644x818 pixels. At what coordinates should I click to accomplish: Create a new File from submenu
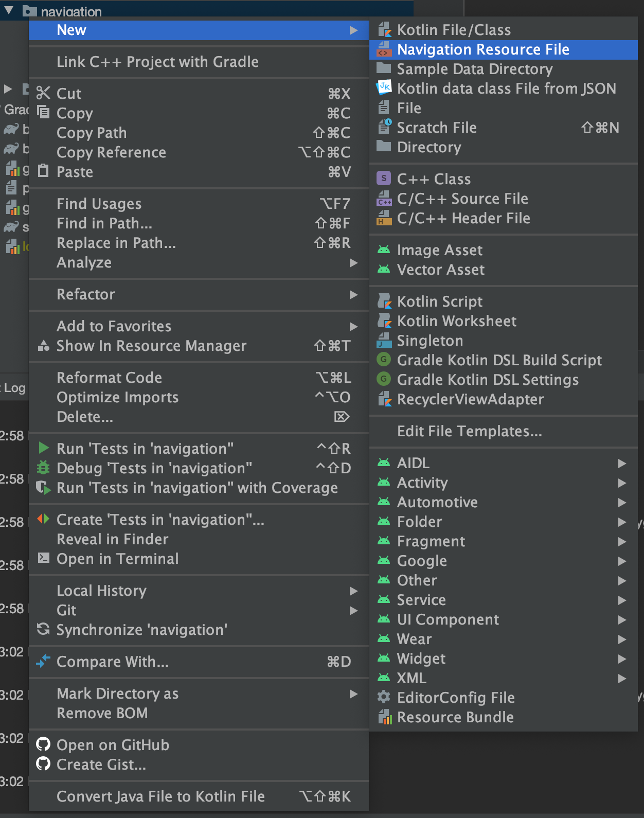click(x=504, y=108)
